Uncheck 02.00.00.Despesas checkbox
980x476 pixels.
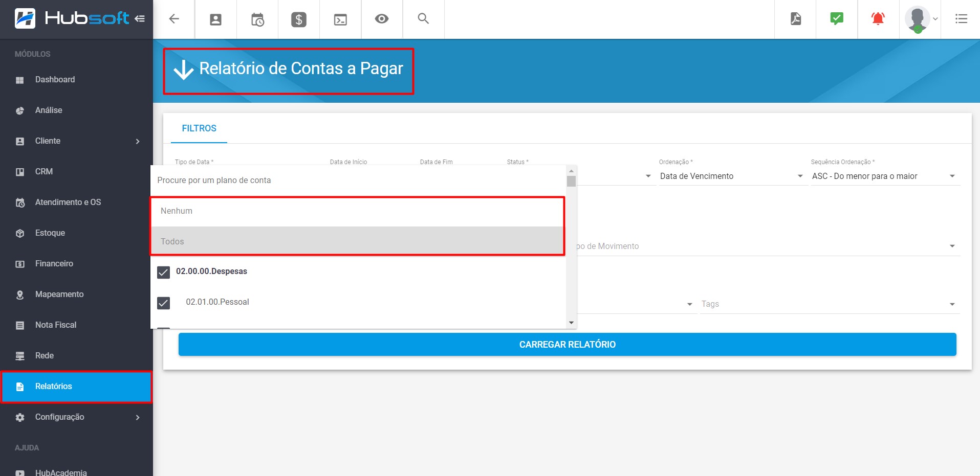[x=163, y=272]
